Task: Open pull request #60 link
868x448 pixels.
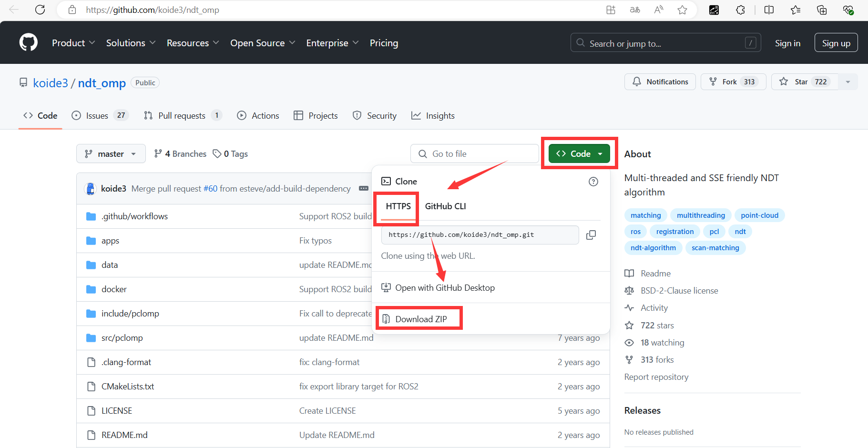Action: pyautogui.click(x=210, y=189)
